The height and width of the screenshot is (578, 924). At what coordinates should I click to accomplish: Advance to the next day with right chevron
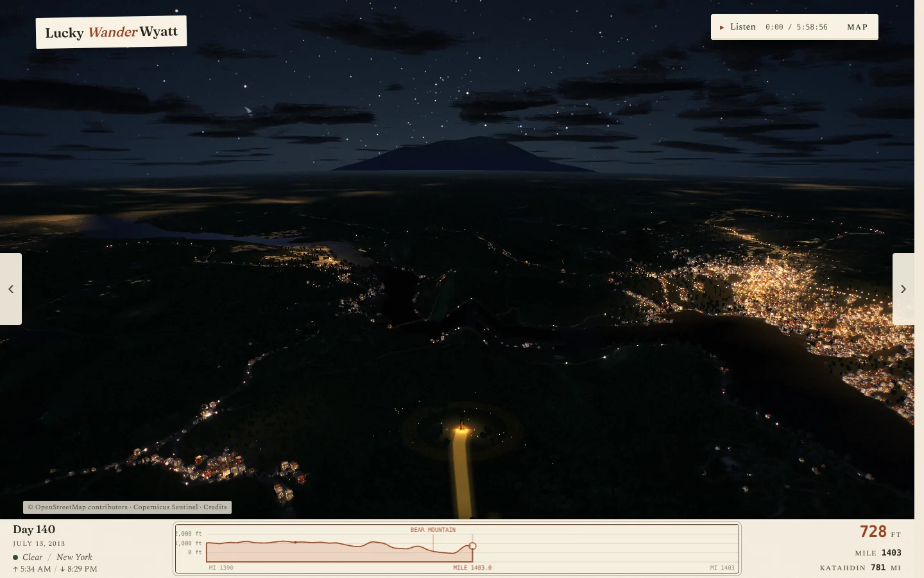click(903, 289)
